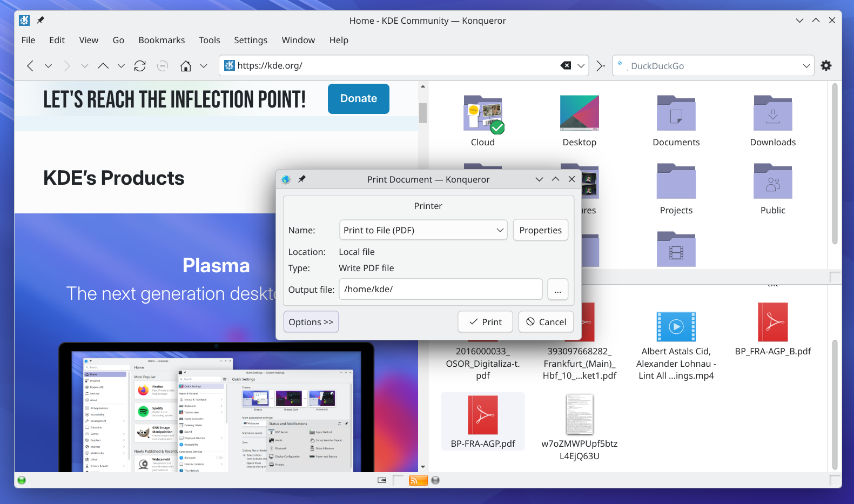Toggle the pin icon in the Print dialog titlebar
854x504 pixels.
(x=302, y=179)
